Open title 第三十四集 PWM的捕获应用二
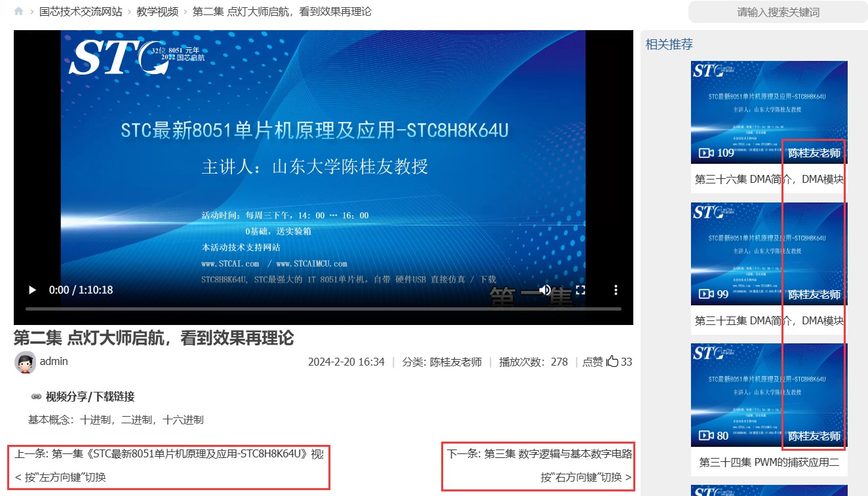 [x=769, y=462]
